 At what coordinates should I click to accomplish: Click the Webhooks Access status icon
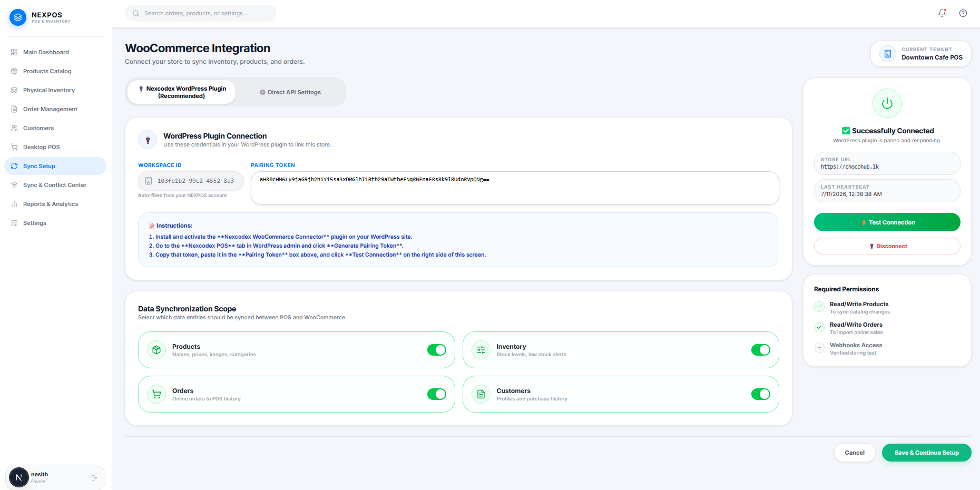819,348
